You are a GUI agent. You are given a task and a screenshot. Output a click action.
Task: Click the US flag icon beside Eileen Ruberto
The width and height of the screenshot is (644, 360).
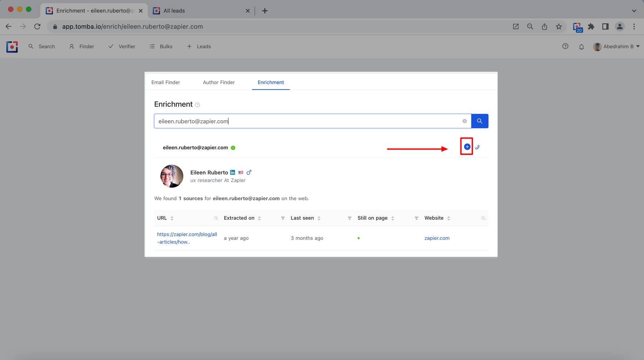[x=241, y=172]
